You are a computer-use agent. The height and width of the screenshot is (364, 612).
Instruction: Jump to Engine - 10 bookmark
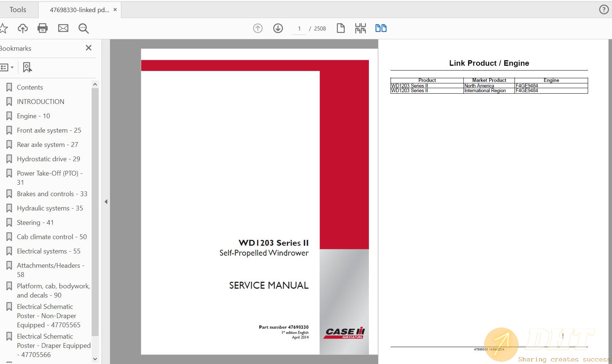click(x=33, y=116)
